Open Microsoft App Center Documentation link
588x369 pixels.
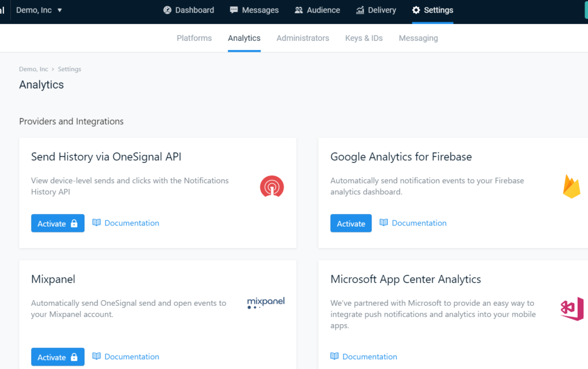point(369,356)
